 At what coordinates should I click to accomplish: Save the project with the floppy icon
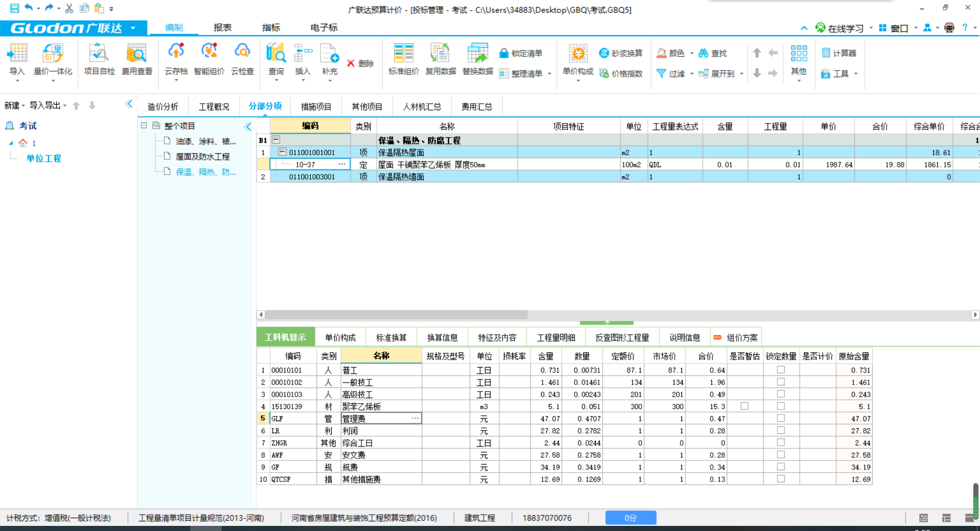point(14,8)
